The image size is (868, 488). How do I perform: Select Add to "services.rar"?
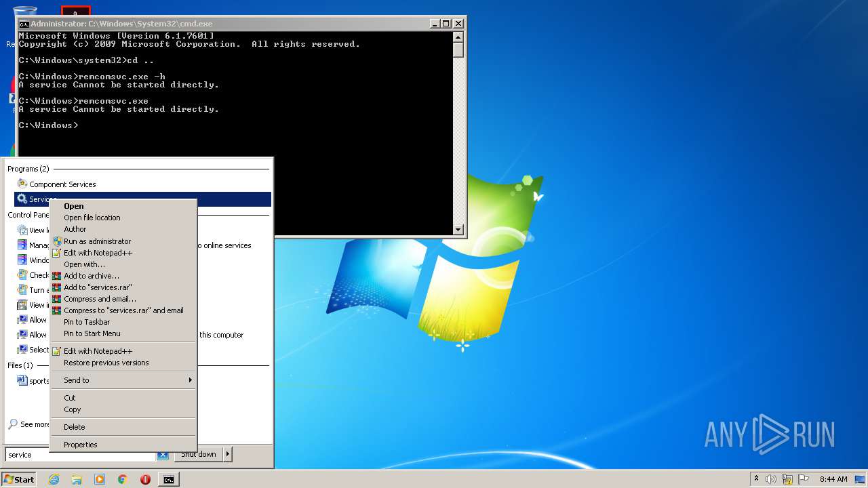(x=123, y=287)
